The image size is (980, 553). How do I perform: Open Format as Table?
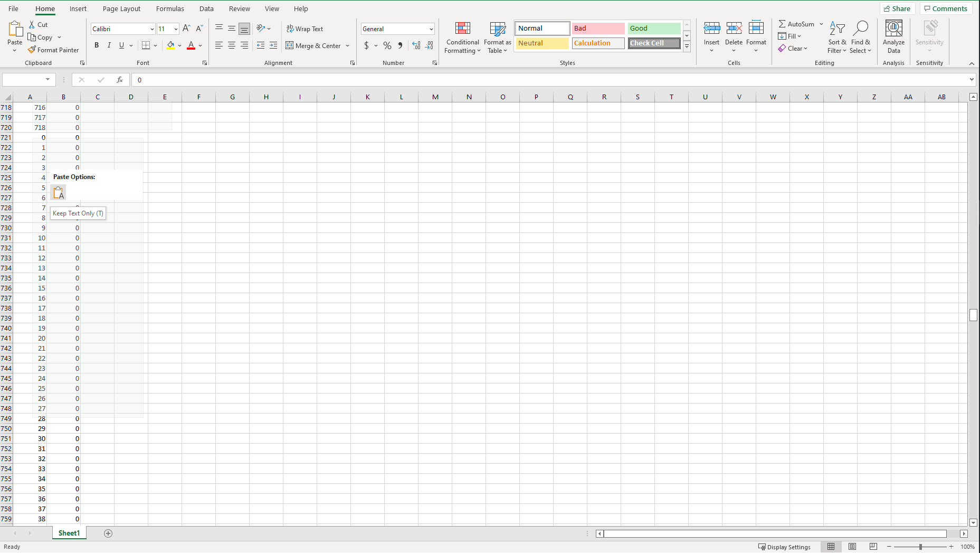point(497,37)
